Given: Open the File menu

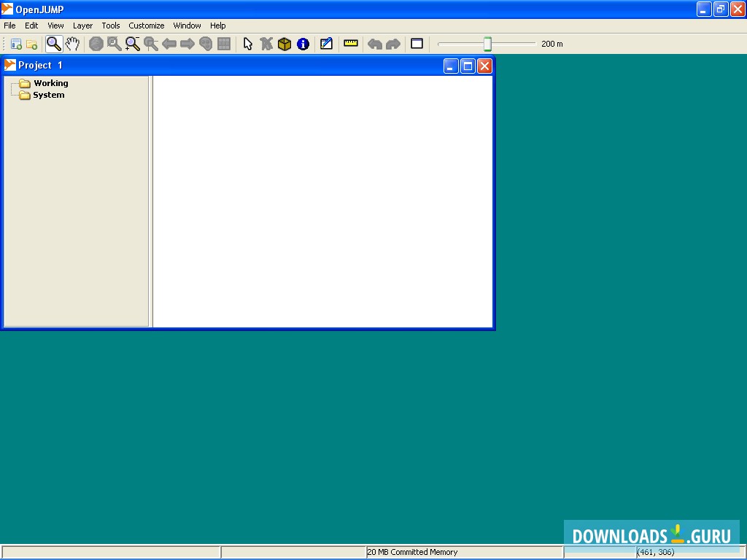Looking at the screenshot, I should coord(9,26).
